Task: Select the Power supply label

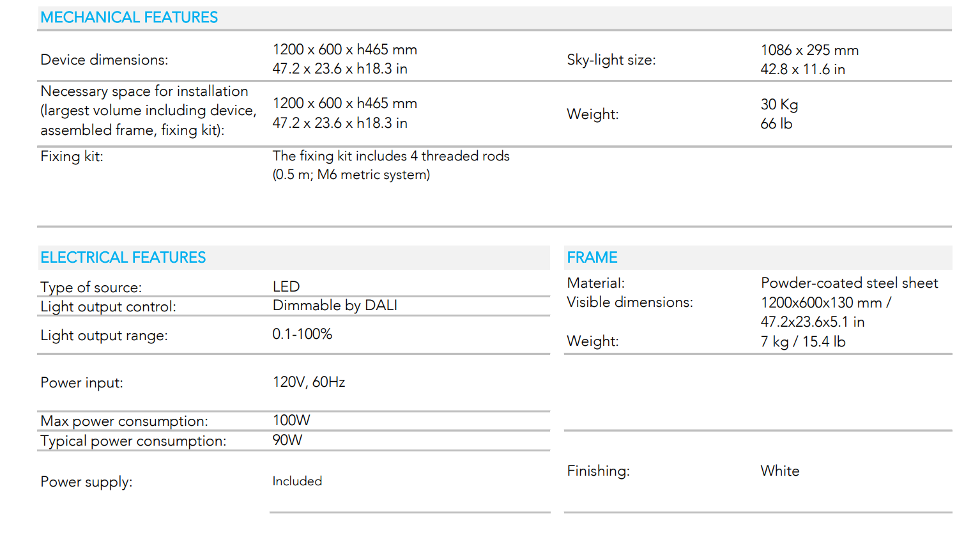Action: point(86,481)
